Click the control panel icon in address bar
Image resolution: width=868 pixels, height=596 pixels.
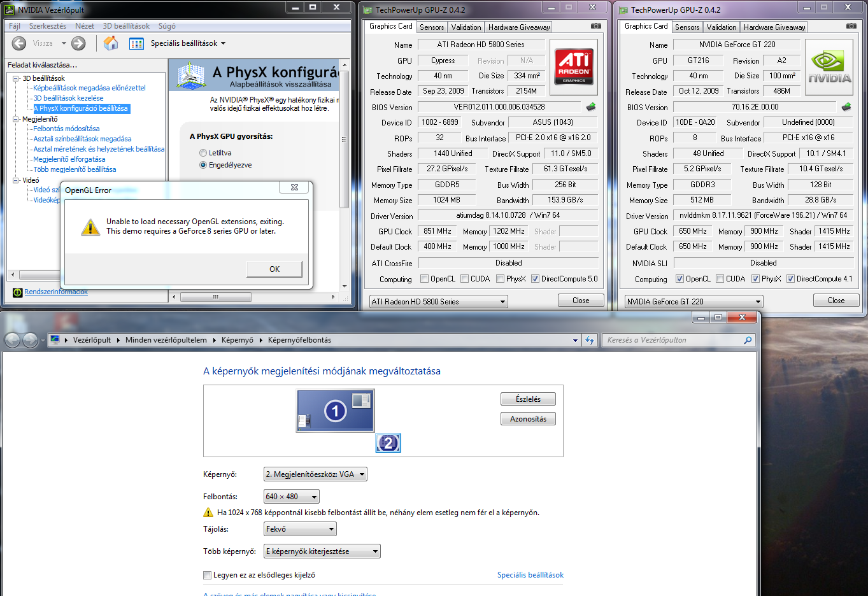point(55,340)
